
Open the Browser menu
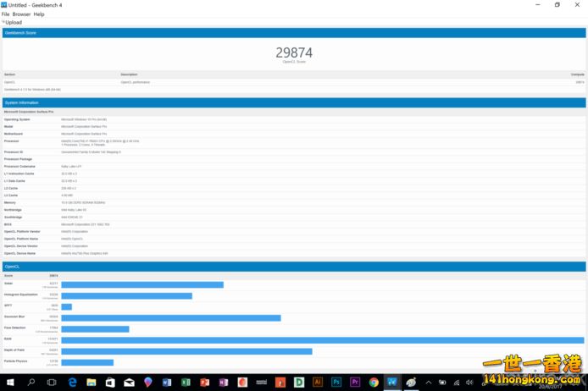pyautogui.click(x=21, y=14)
